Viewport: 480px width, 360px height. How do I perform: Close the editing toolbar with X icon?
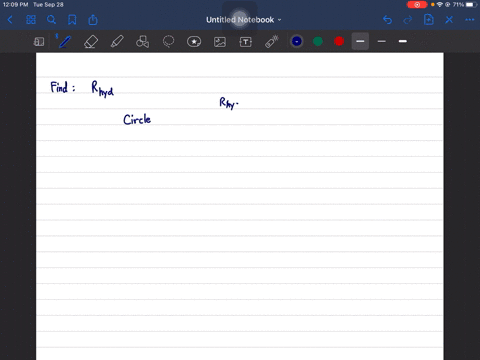[449, 20]
